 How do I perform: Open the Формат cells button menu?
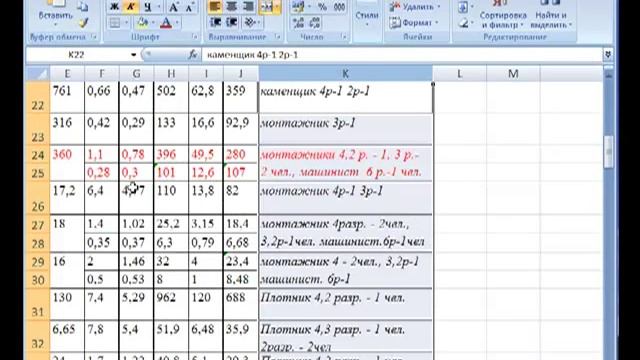[x=413, y=22]
